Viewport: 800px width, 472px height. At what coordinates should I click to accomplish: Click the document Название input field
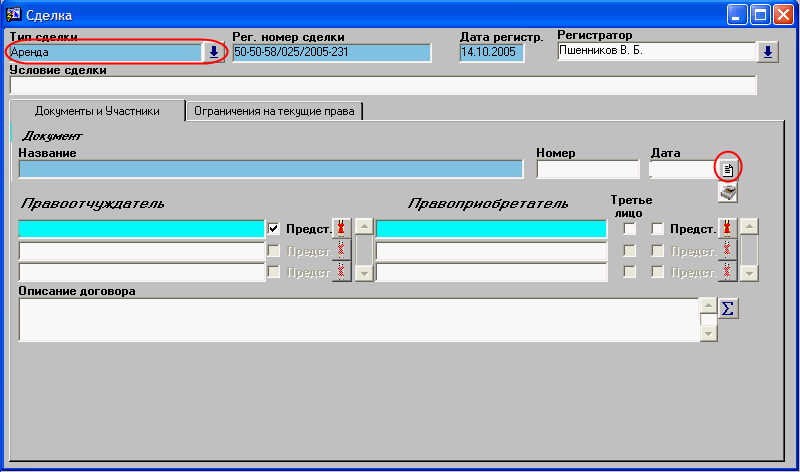[270, 169]
